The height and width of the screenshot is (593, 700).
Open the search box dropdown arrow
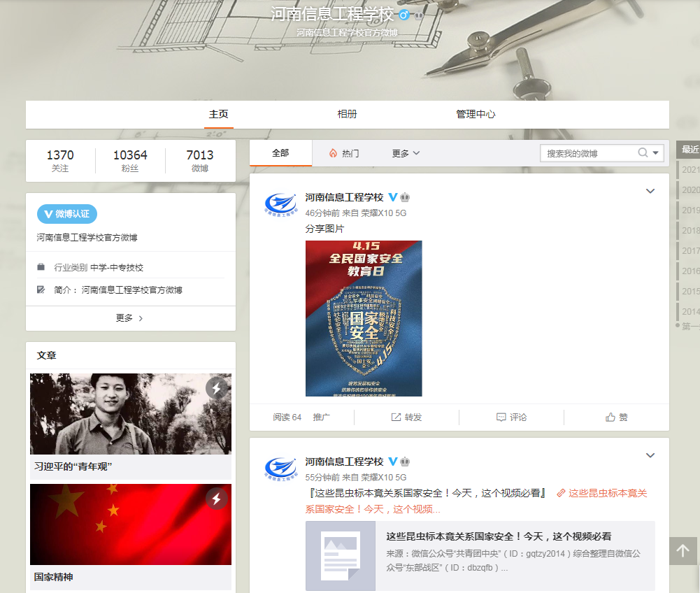(656, 153)
